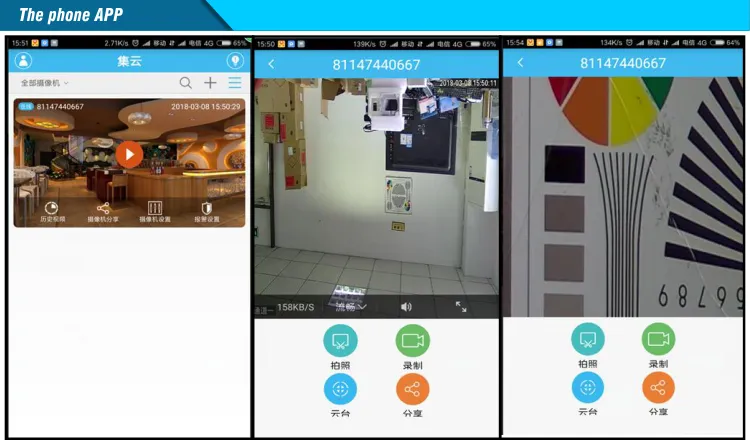This screenshot has height=440, width=750.
Task: Mute the live video speaker sound
Action: pyautogui.click(x=406, y=307)
